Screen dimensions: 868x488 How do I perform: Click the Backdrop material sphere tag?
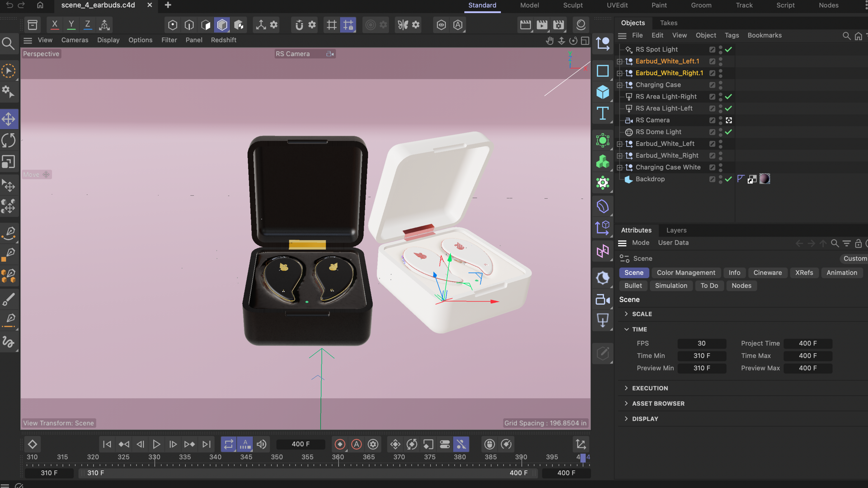(x=765, y=179)
